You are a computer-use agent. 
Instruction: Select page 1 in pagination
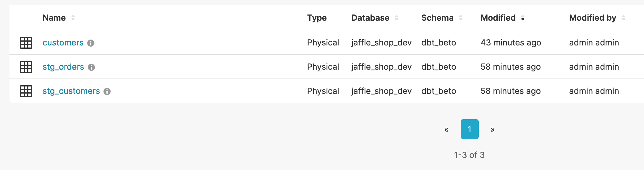click(470, 129)
